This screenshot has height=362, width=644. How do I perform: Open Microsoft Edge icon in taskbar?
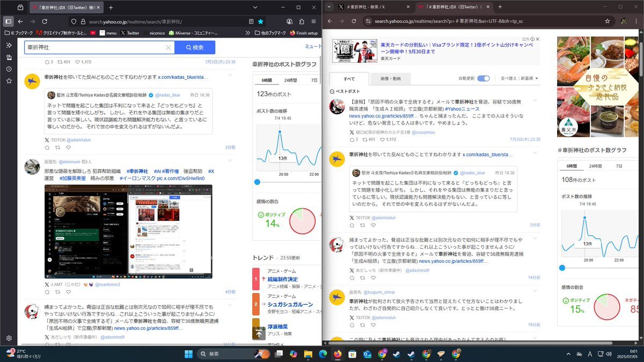pyautogui.click(x=323, y=354)
